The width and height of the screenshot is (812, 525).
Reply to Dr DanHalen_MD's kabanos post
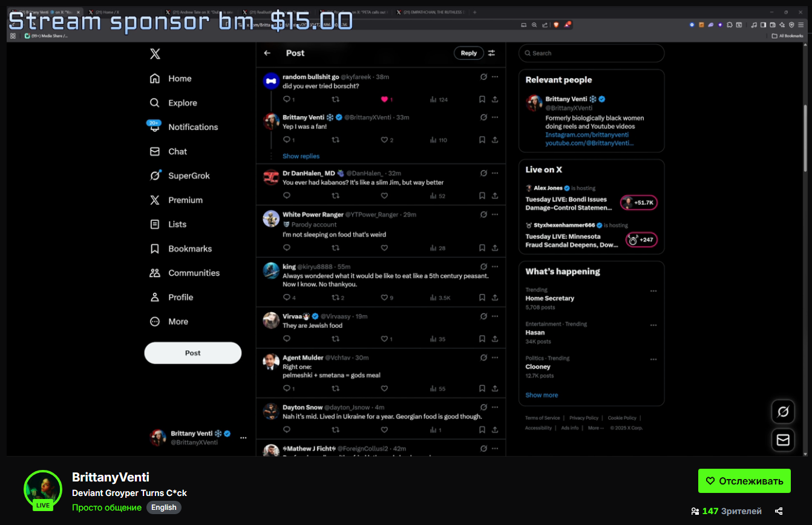287,196
